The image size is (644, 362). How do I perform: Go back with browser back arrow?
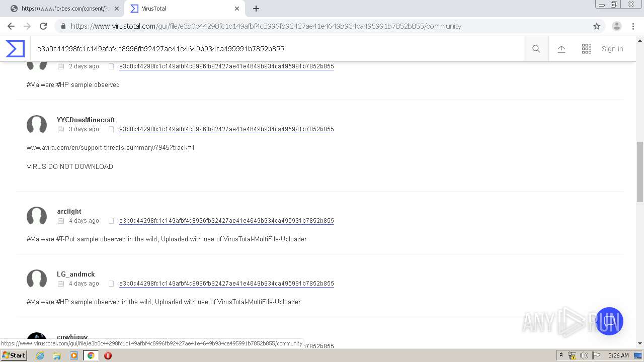pos(11,26)
